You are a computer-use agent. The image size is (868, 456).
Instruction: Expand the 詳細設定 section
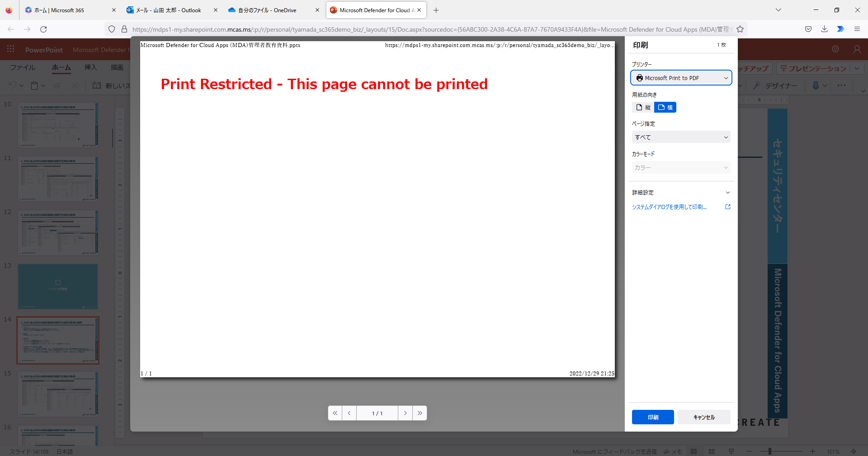click(x=681, y=192)
